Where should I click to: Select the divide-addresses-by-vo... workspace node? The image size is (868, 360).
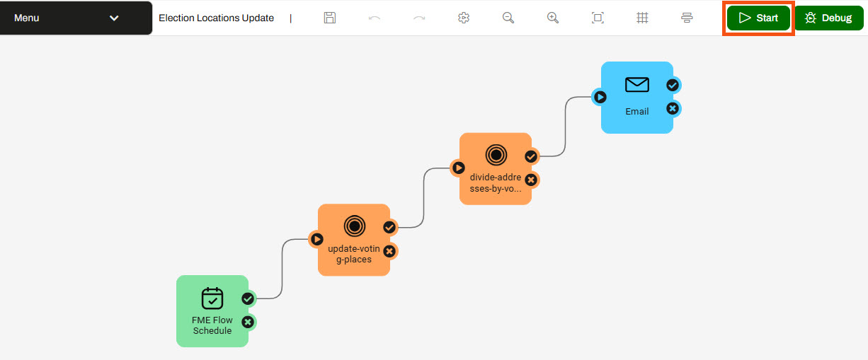coord(495,168)
